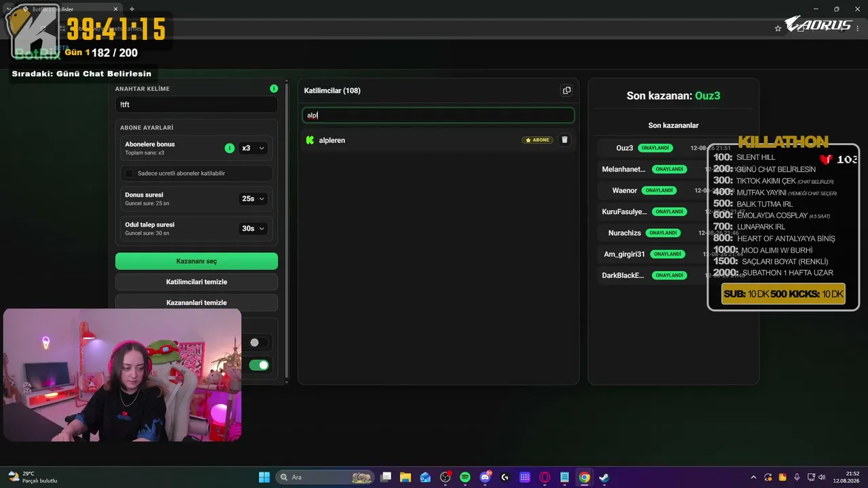Open Discord from the taskbar

pos(486,477)
